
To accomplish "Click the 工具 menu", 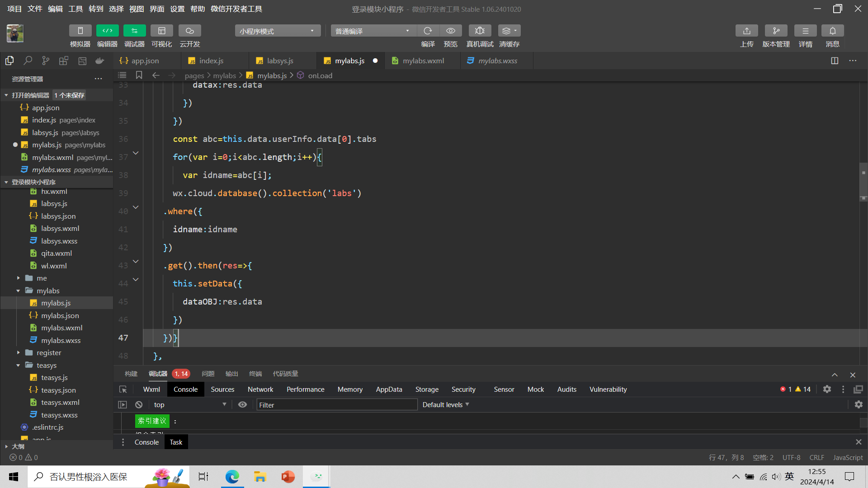I will pyautogui.click(x=75, y=9).
